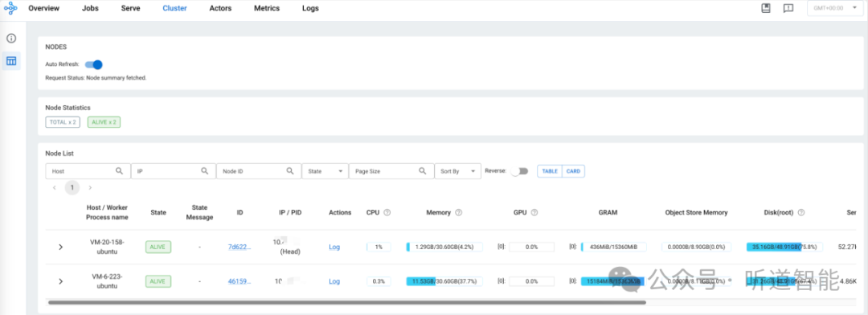The image size is (868, 315).
Task: Open the Sort By dropdown
Action: click(x=457, y=171)
